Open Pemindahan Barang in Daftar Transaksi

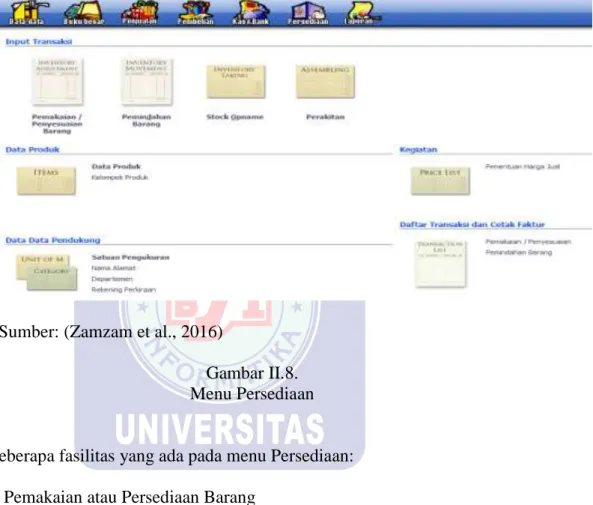coord(518,252)
